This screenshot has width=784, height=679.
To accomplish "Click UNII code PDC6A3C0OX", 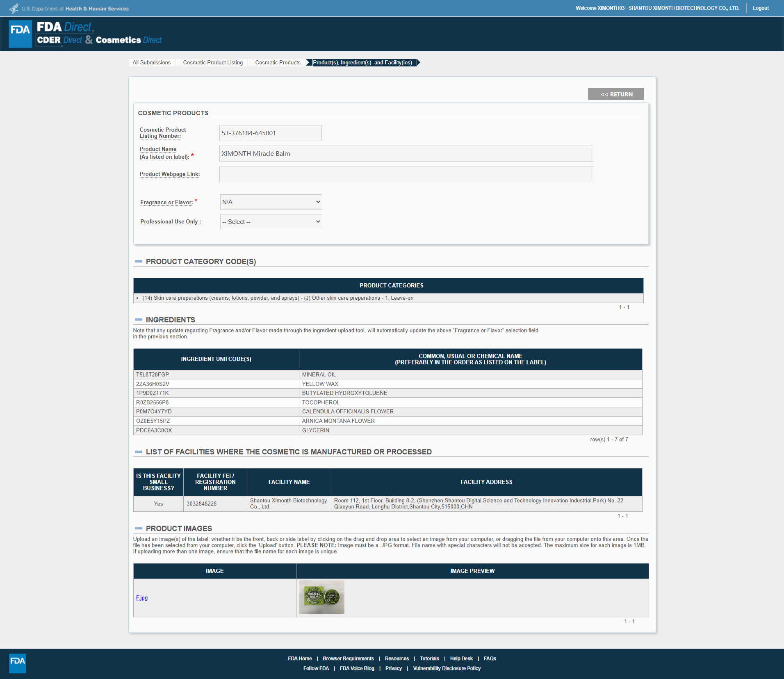I will pyautogui.click(x=154, y=431).
